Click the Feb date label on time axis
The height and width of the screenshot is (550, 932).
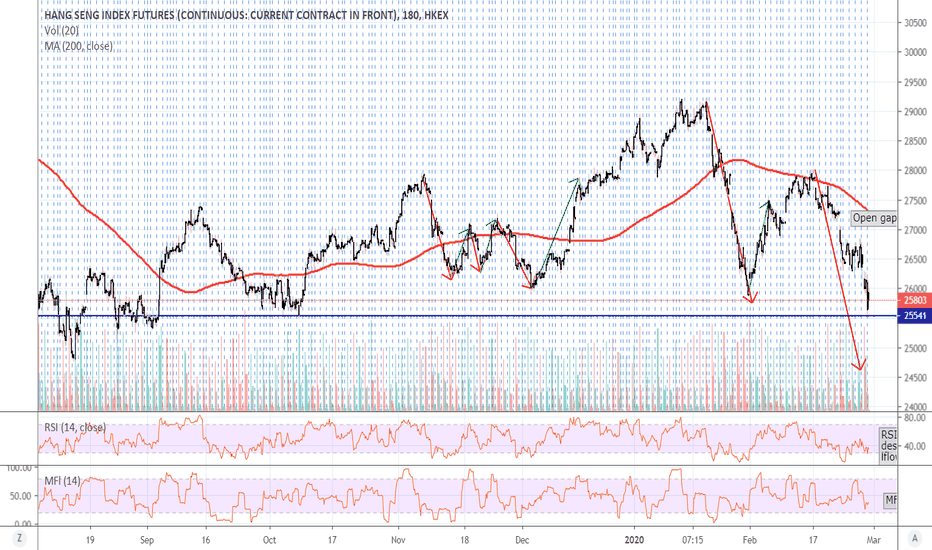[x=750, y=540]
